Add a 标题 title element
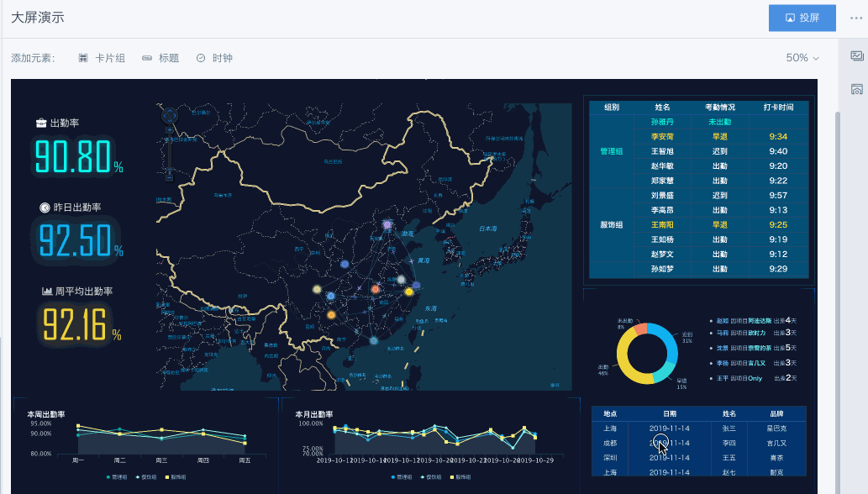Image resolution: width=868 pixels, height=494 pixels. point(160,58)
